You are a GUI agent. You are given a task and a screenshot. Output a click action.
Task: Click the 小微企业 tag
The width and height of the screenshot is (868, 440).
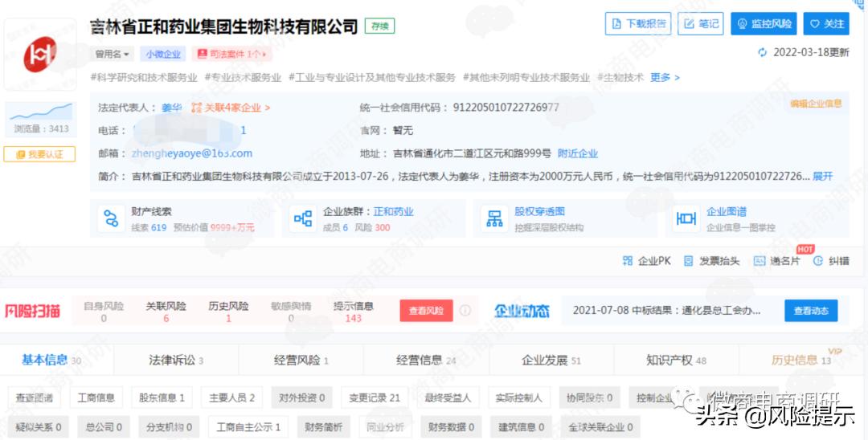(163, 54)
